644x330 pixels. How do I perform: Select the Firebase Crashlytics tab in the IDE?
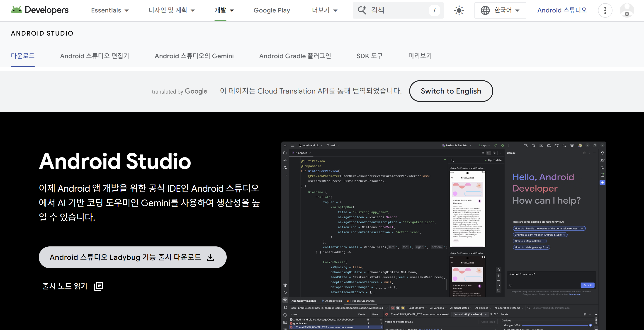click(x=360, y=301)
